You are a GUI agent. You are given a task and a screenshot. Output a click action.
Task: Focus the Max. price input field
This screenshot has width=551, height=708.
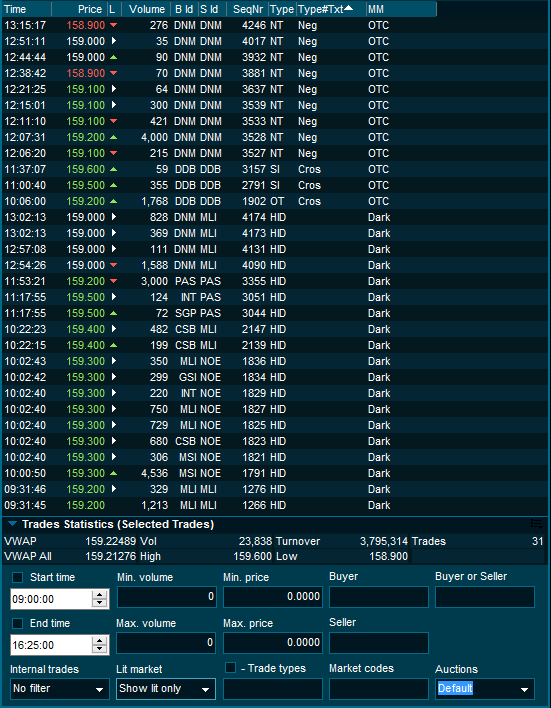[273, 643]
